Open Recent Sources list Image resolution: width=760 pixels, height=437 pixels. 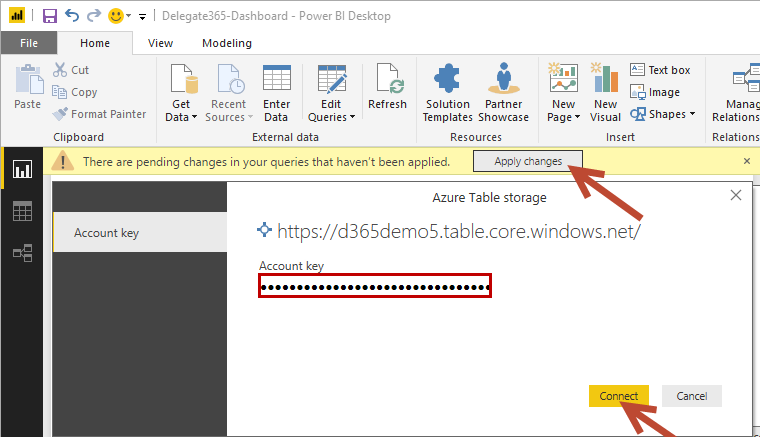tap(229, 93)
